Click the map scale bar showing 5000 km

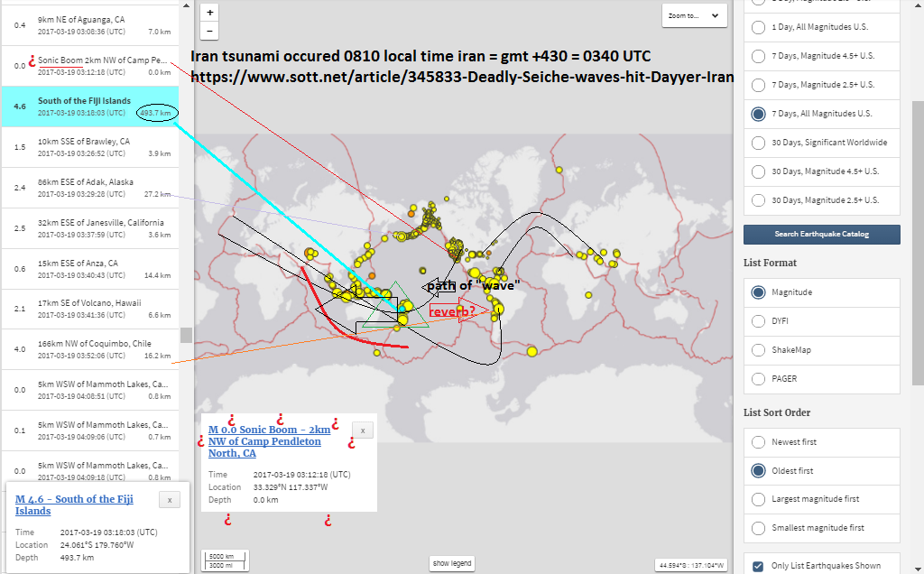(x=225, y=560)
